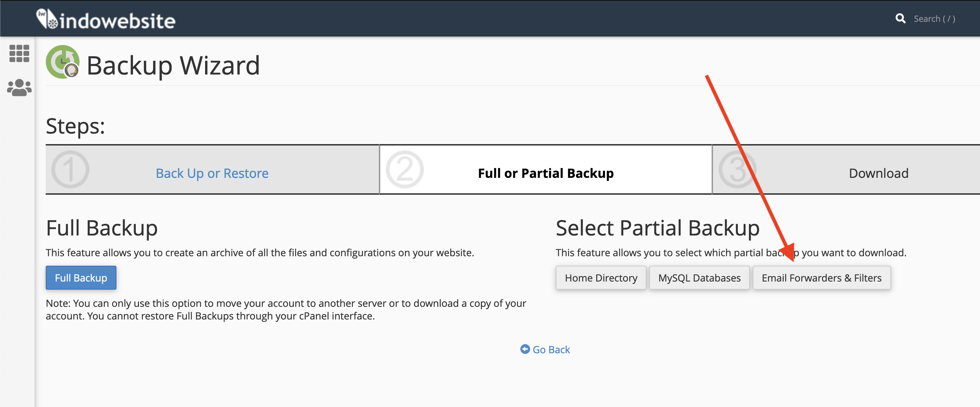Image resolution: width=980 pixels, height=407 pixels.
Task: Choose Email Forwarders & Filters backup
Action: [821, 278]
